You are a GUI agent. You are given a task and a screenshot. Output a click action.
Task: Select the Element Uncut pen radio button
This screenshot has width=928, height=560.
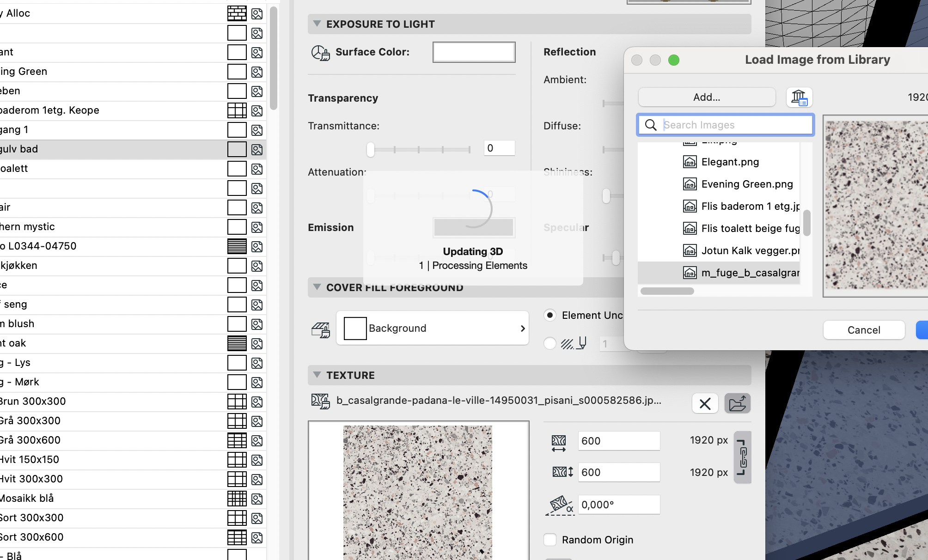pos(549,315)
